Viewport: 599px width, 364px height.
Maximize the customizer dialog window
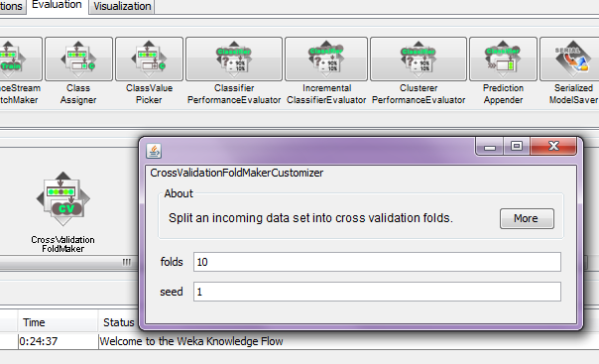517,146
